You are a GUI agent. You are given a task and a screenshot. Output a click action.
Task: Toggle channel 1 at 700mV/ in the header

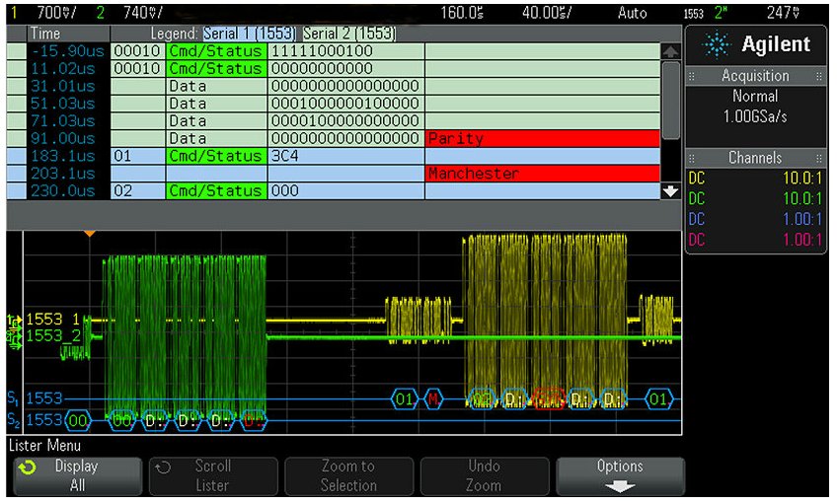click(x=39, y=13)
